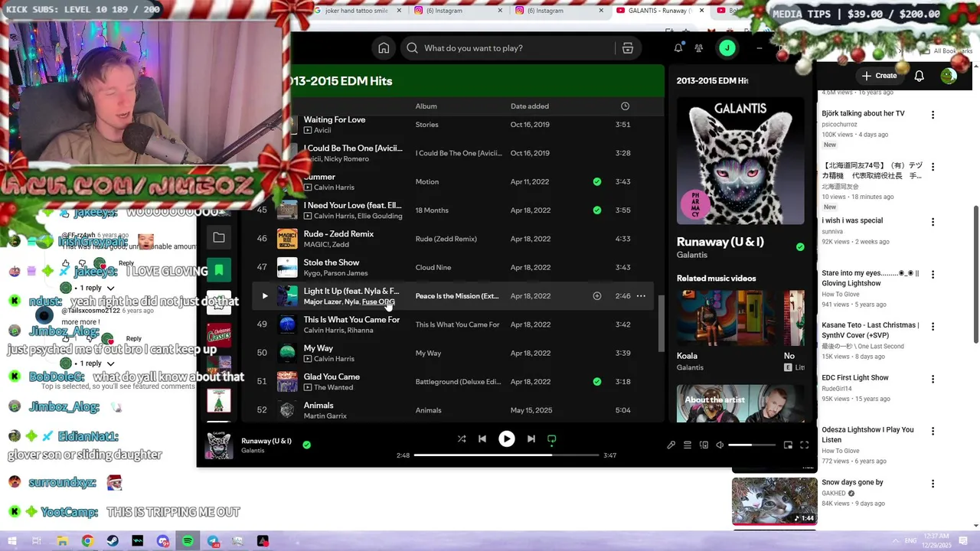Mute Spotify via the speaker icon
Viewport: 980px width, 551px height.
tap(720, 445)
